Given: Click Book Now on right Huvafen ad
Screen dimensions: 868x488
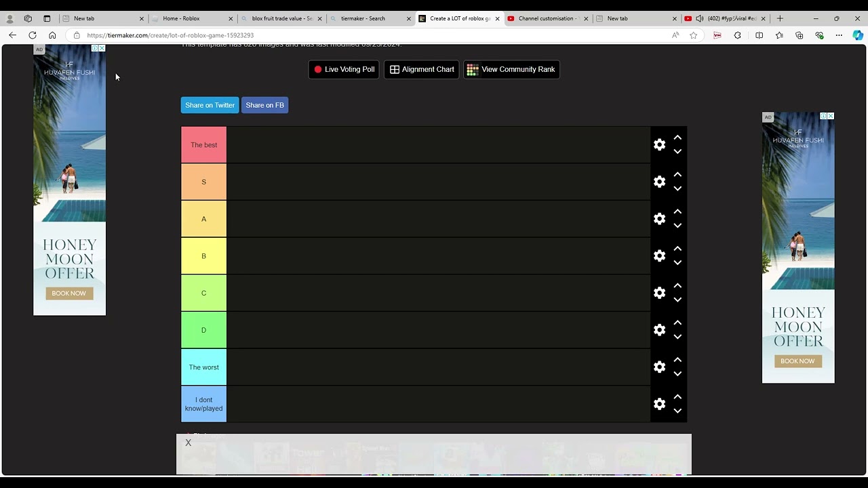Looking at the screenshot, I should (x=797, y=361).
